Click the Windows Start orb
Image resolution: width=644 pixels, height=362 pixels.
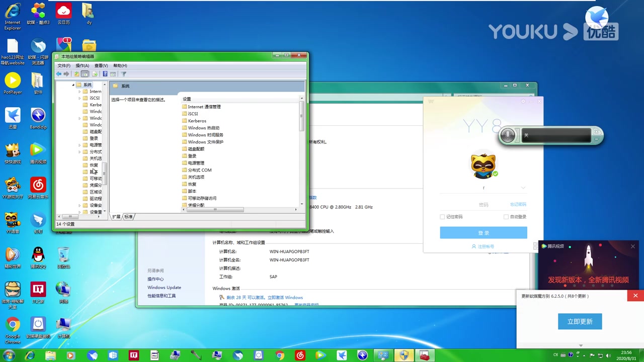tap(9, 355)
